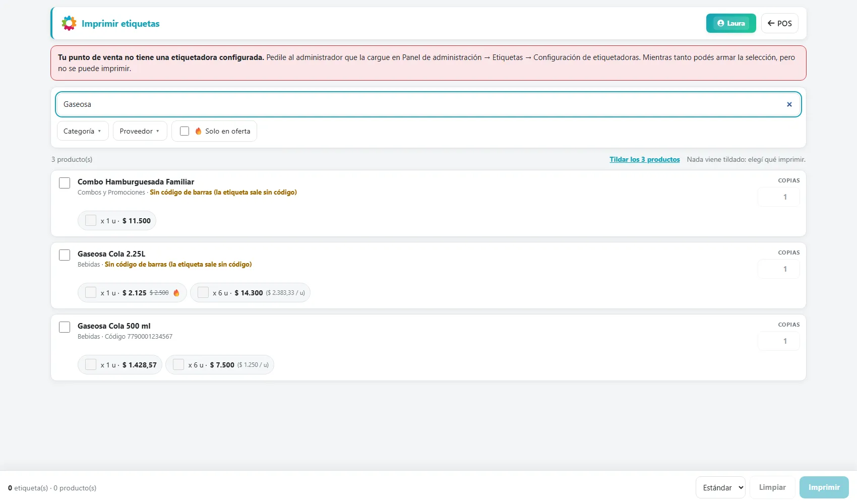
Task: Expand the Estándar label format selector
Action: pyautogui.click(x=720, y=487)
